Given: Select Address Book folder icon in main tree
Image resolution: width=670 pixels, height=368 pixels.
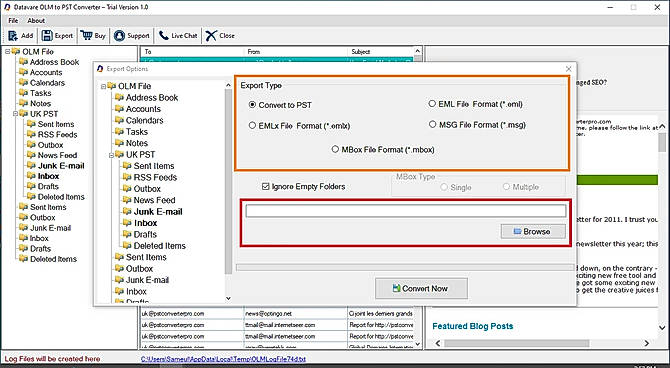Looking at the screenshot, I should 23,62.
